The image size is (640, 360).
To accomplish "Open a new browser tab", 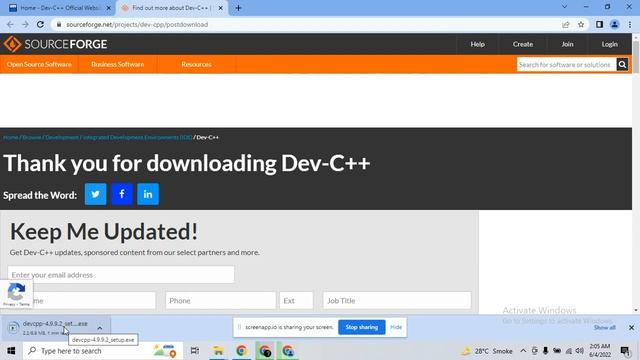I will 238,8.
